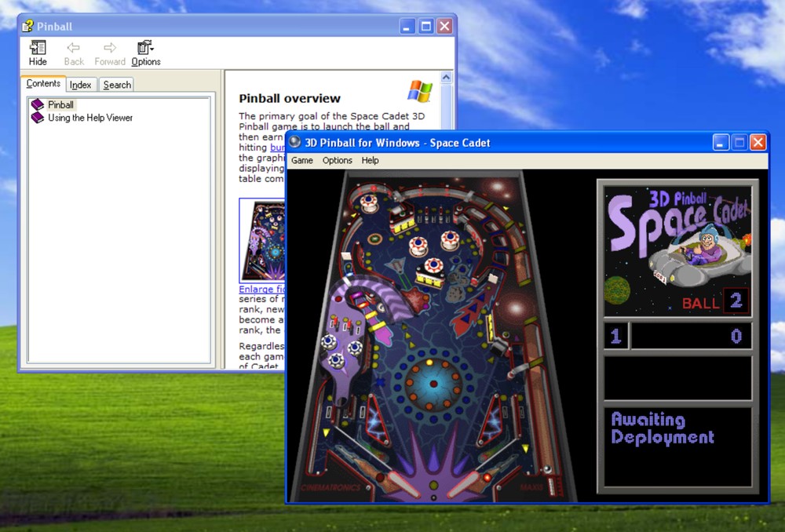The height and width of the screenshot is (532, 785).
Task: Switch to the Index tab
Action: [x=80, y=84]
